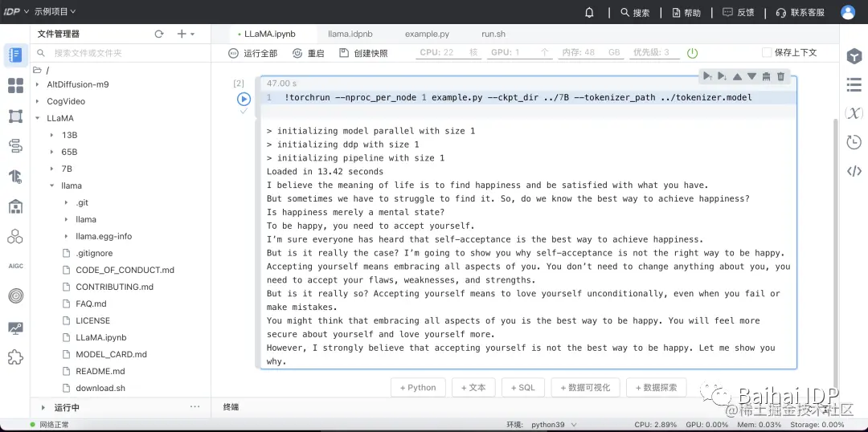This screenshot has width=868, height=432.
Task: Click the 重启 restart button
Action: click(x=309, y=53)
